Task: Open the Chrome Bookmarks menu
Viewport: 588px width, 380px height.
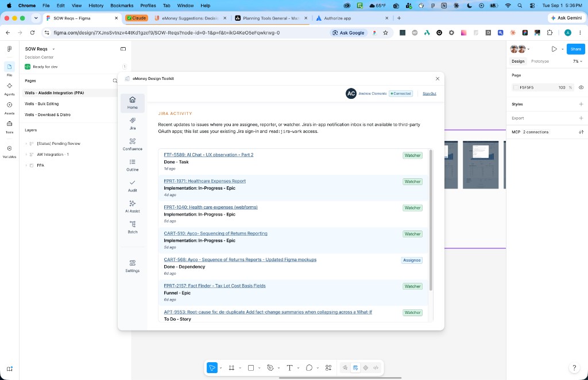Action: [122, 6]
